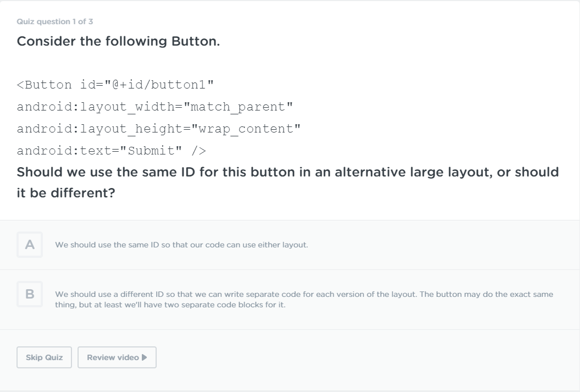Click the Review video button label
Image resolution: width=580 pixels, height=392 pixels.
tap(113, 357)
